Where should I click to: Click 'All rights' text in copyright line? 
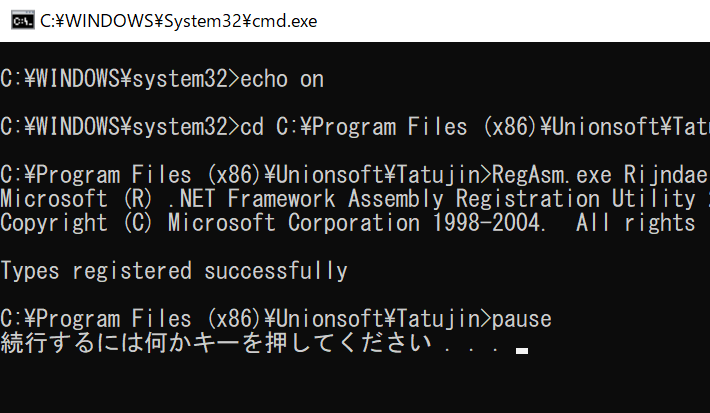(x=635, y=223)
